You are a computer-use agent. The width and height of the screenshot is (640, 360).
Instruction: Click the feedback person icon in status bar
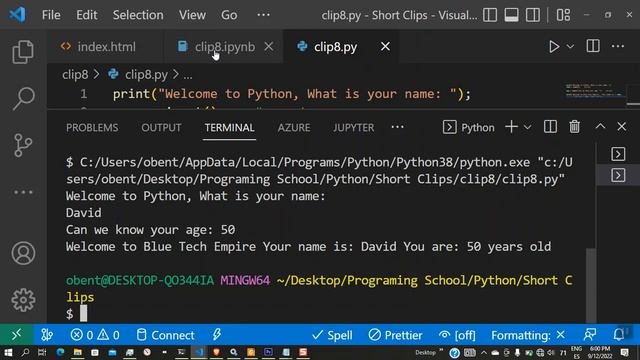tap(589, 335)
